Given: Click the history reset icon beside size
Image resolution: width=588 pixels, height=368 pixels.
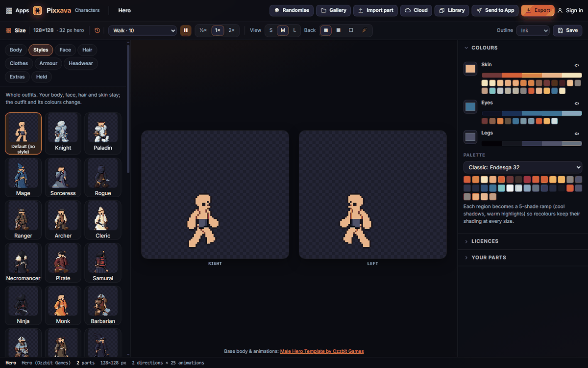Looking at the screenshot, I should [97, 30].
